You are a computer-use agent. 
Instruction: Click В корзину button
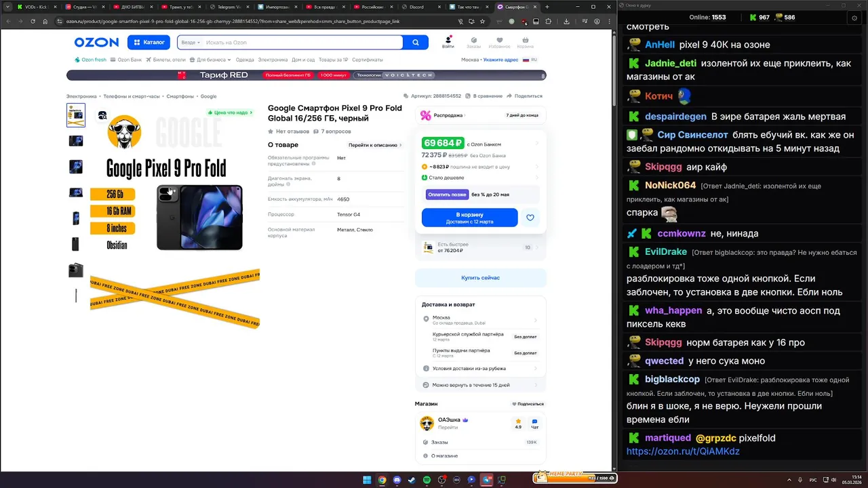pyautogui.click(x=469, y=218)
